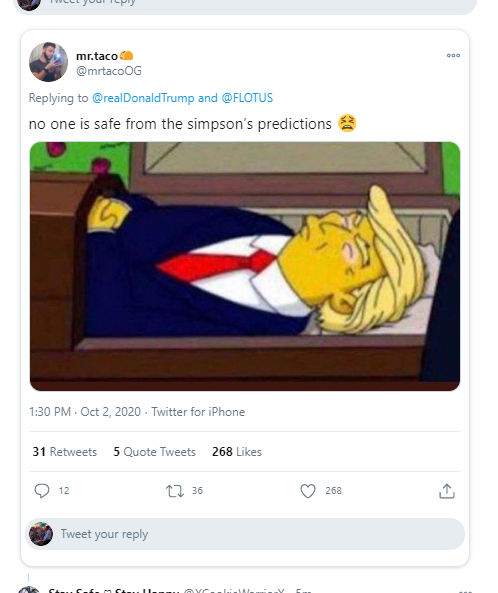The image size is (498, 593).
Task: Open the Twitter for iPhone source link
Action: tap(198, 411)
